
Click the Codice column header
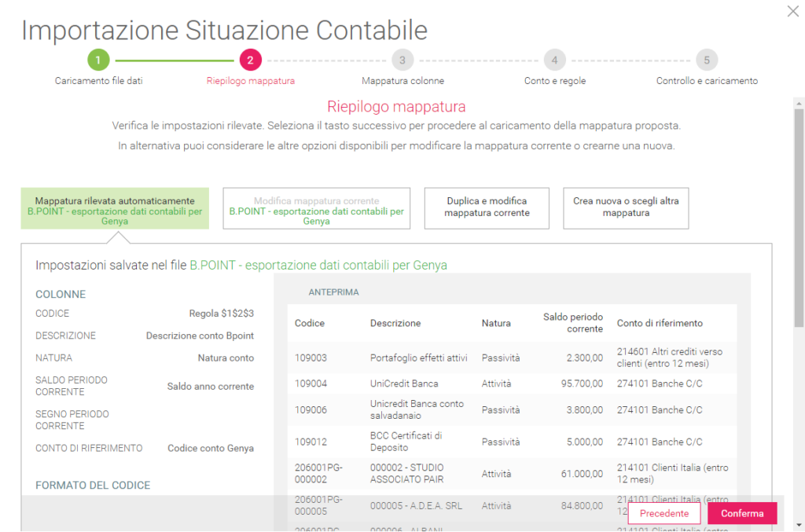310,323
